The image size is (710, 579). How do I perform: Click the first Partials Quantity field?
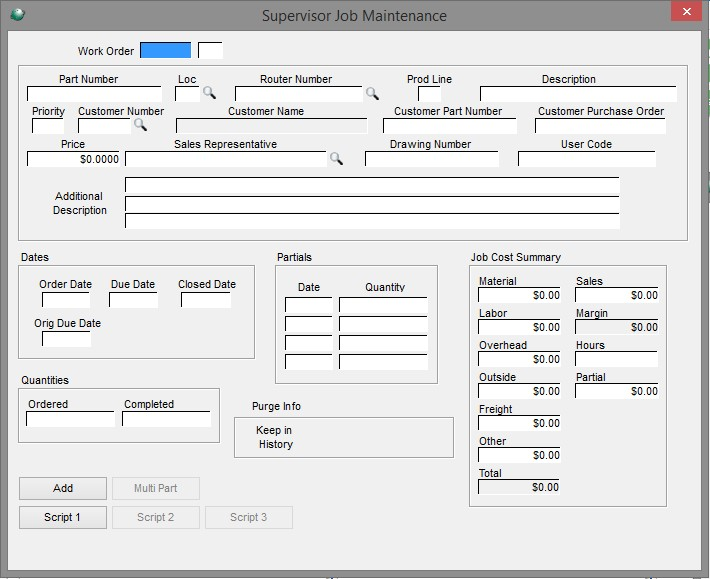tap(384, 305)
